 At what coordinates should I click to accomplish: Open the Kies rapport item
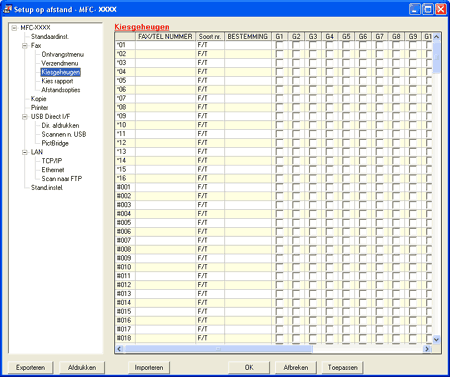[57, 81]
